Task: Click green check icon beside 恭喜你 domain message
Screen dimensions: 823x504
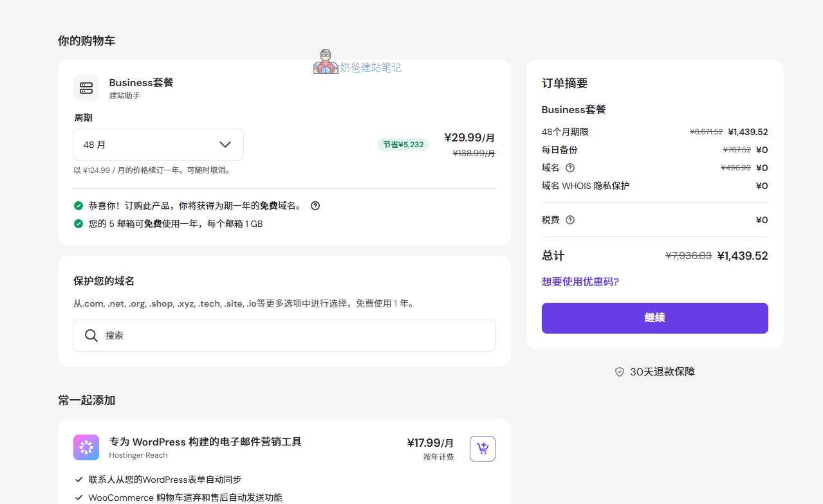Action: pyautogui.click(x=79, y=206)
